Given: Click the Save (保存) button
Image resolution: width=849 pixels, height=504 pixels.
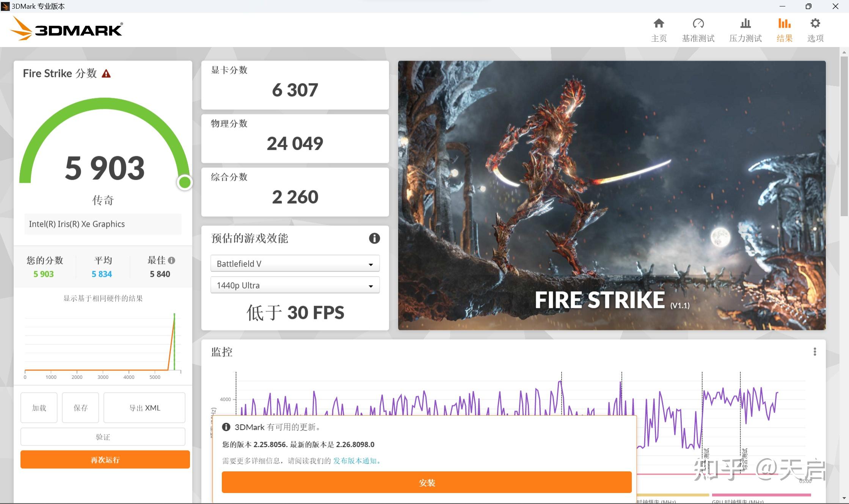Looking at the screenshot, I should coord(80,408).
